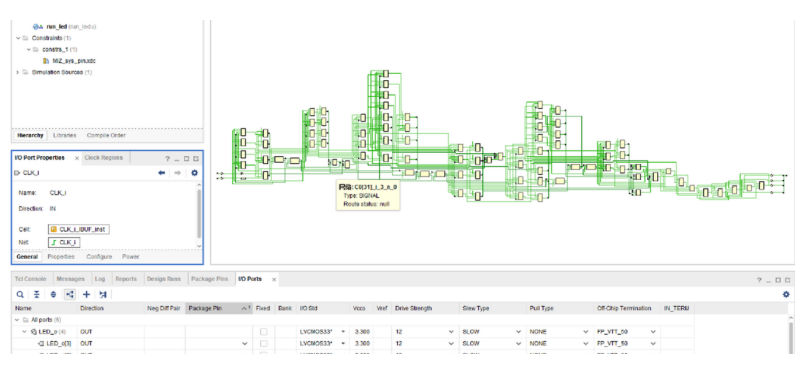Open the Design Runs tab
807x378 pixels.
[x=164, y=279]
